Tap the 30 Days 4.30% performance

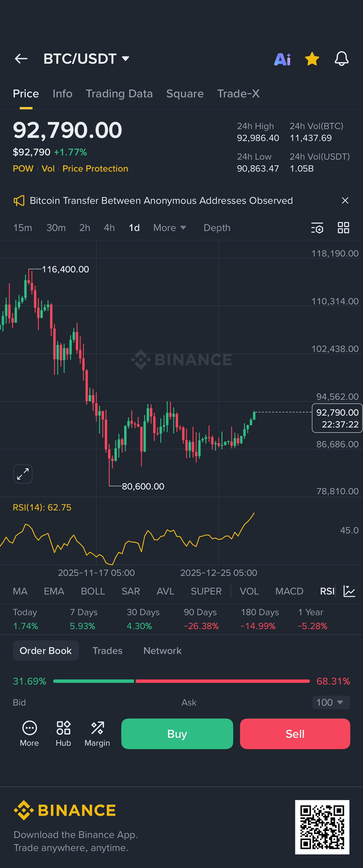click(x=143, y=619)
